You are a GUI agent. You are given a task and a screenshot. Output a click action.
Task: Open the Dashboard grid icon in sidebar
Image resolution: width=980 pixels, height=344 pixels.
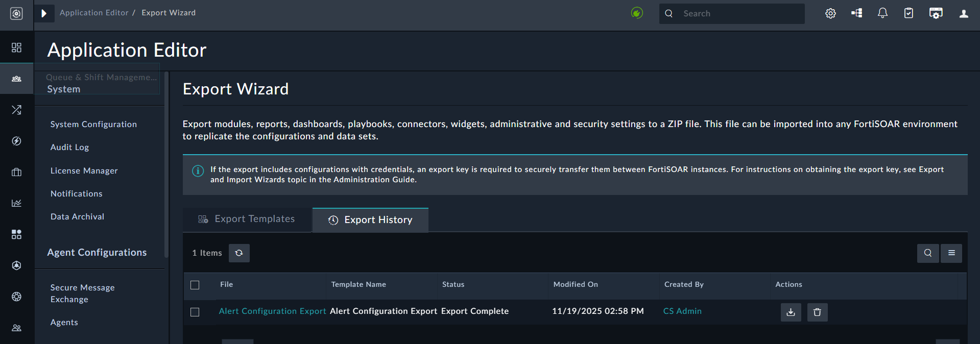pos(16,47)
